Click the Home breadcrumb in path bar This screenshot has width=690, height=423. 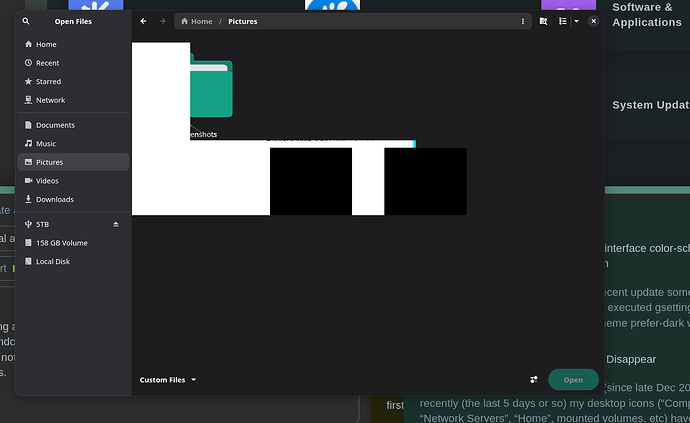[x=197, y=21]
